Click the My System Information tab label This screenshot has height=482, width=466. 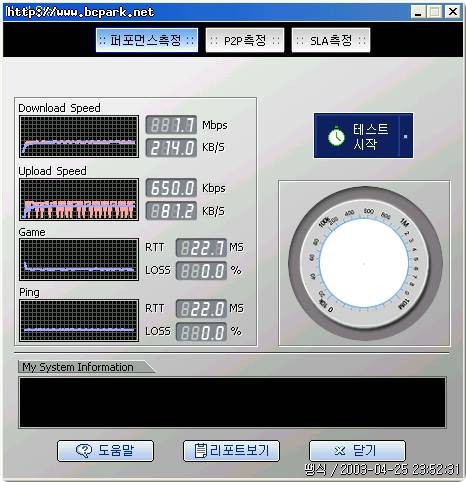[78, 367]
